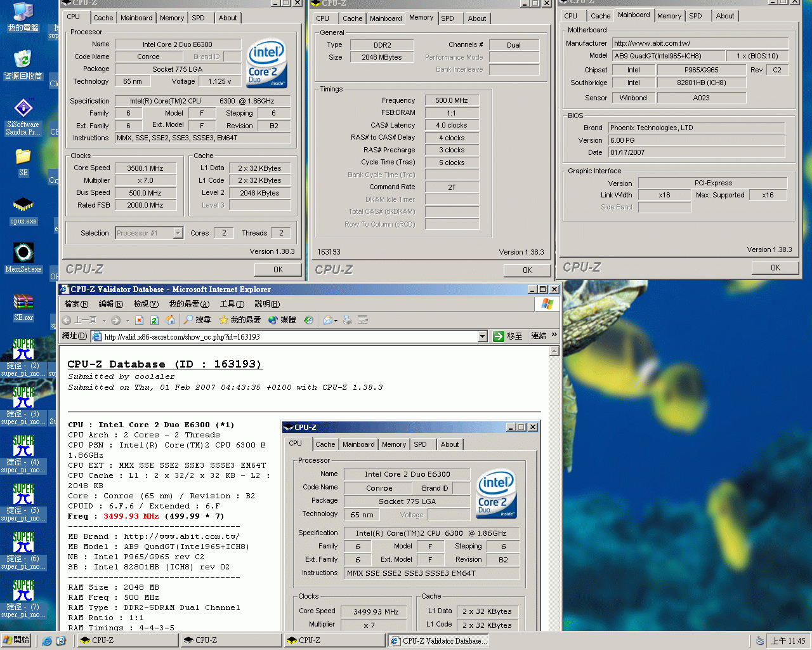This screenshot has width=812, height=650.
Task: Switch to Memory tab in Mainboard CPU-Z window
Action: (x=669, y=16)
